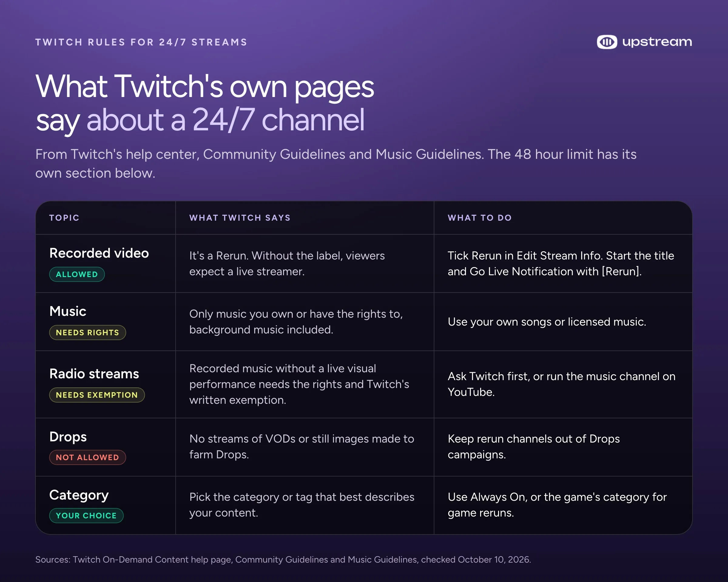Click the NEEDS EXEMPTION badge
The height and width of the screenshot is (582, 728).
[x=97, y=395]
